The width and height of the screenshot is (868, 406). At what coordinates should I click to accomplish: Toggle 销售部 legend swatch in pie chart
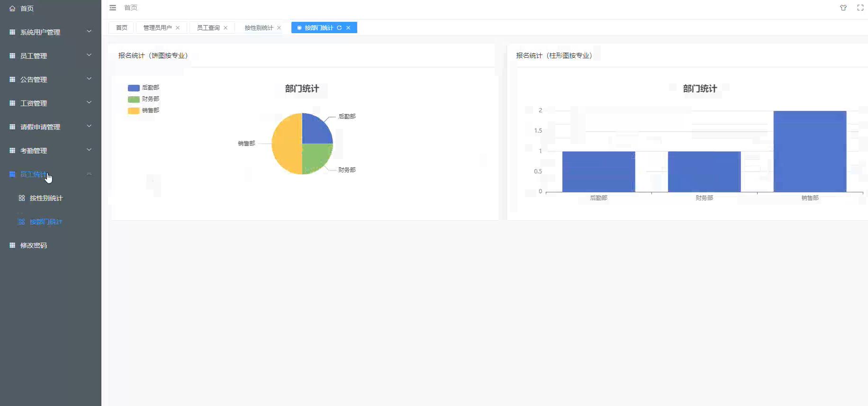pyautogui.click(x=134, y=110)
